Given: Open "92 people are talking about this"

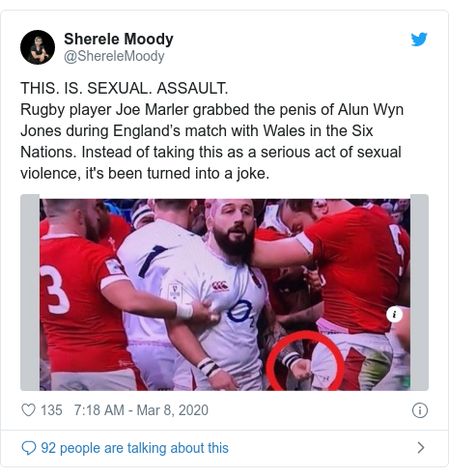Looking at the screenshot, I should click(134, 448).
